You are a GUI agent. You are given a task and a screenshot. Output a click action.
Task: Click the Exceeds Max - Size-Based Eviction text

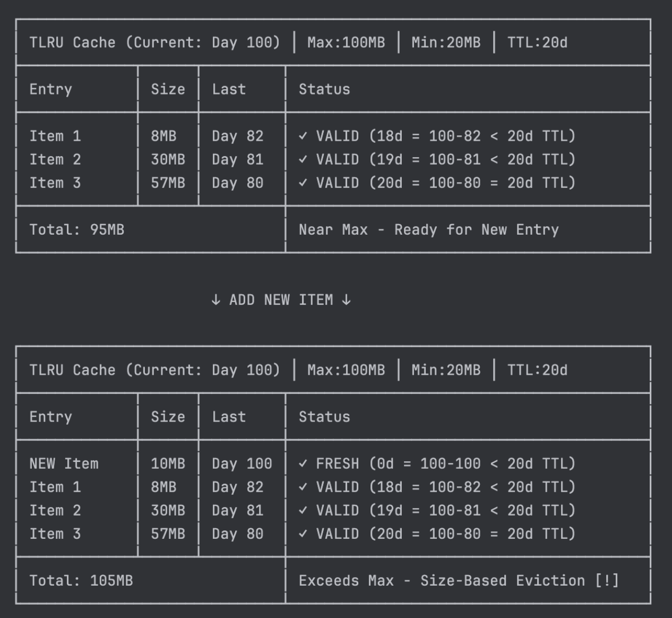pos(442,580)
